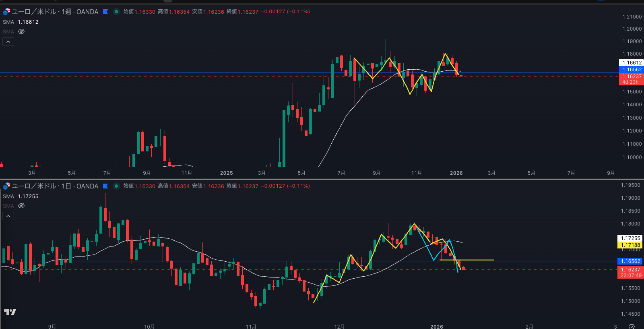Select the blue 1.16562 price label on daily chart
This screenshot has height=329, width=644.
[630, 261]
